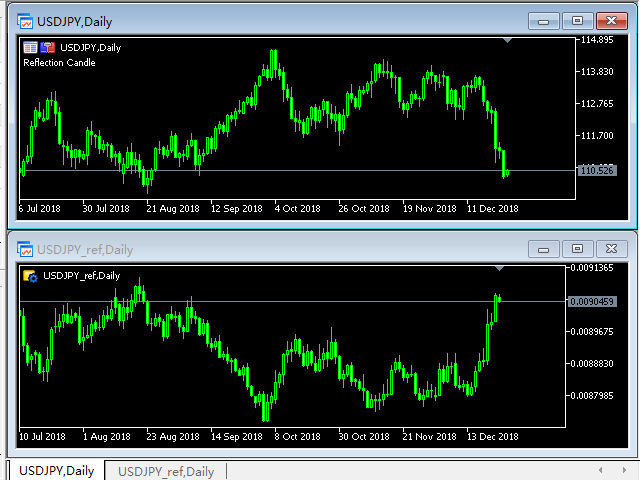Click the 0.0087985 price scale value

click(x=592, y=396)
